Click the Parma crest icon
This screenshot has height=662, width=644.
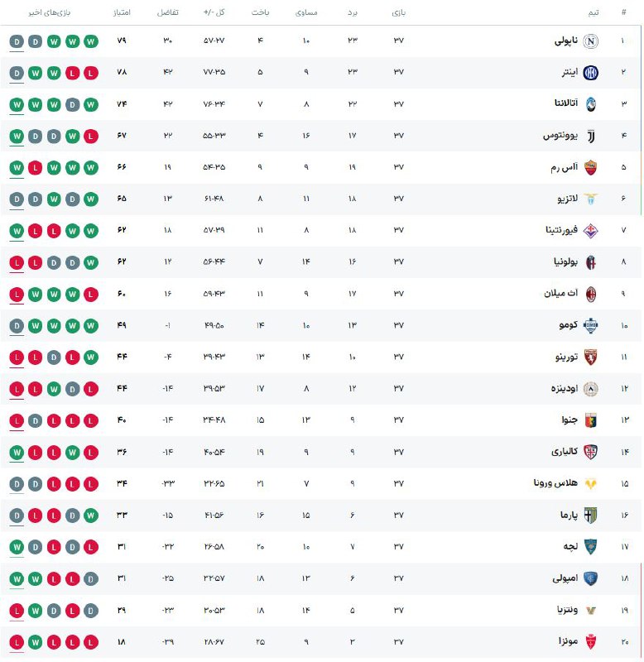tap(591, 515)
